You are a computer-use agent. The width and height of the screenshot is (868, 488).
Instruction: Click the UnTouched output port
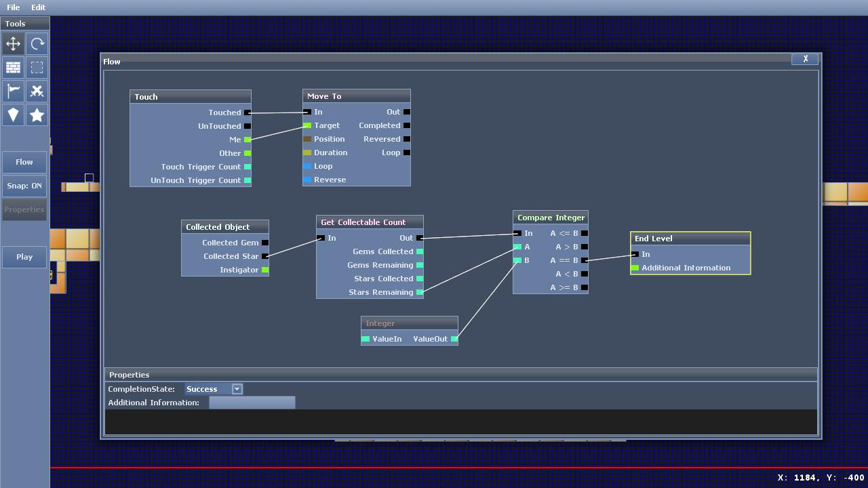tap(248, 126)
